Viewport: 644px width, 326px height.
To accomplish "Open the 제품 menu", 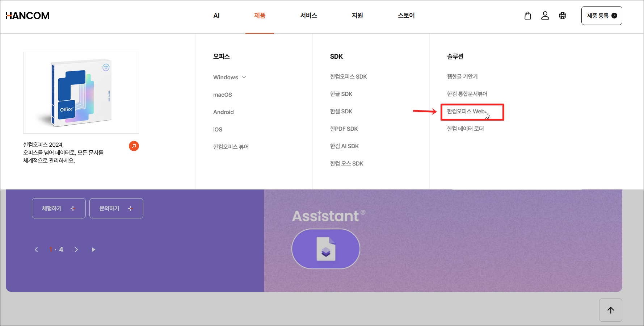I will pos(260,16).
